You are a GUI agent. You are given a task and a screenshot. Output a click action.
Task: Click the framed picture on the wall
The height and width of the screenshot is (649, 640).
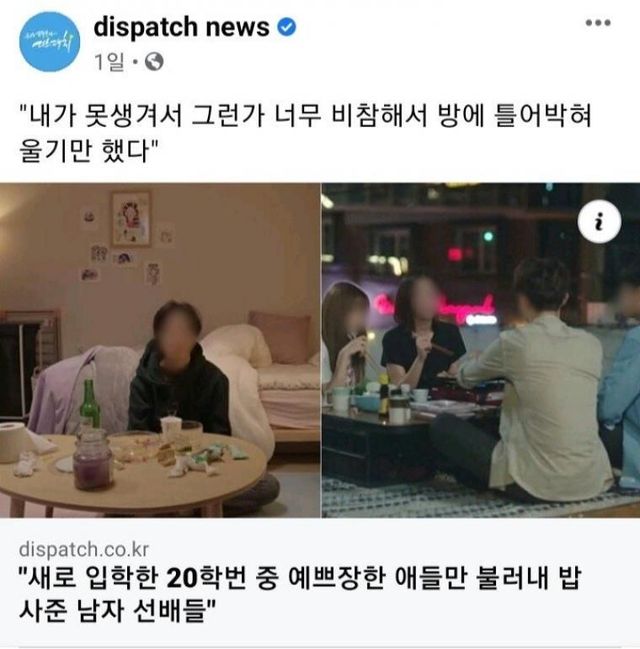[130, 219]
